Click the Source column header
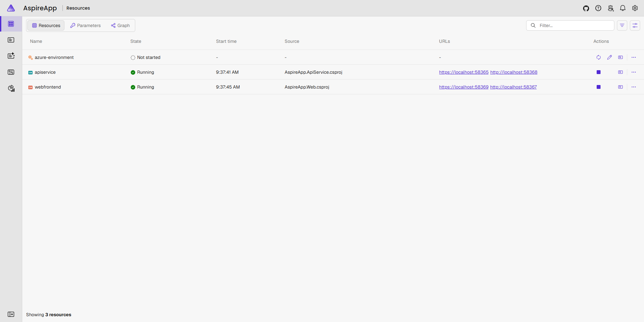The width and height of the screenshot is (644, 322). pyautogui.click(x=292, y=41)
